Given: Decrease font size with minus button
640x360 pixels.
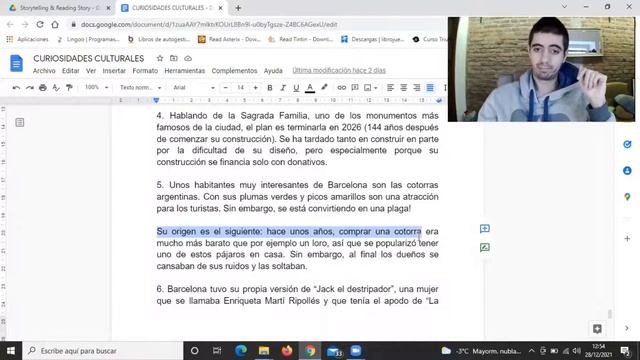Looking at the screenshot, I should click(225, 88).
